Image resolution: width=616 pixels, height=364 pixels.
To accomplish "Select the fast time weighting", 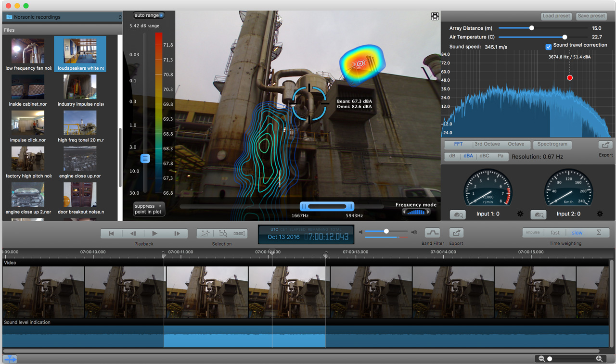I will (555, 233).
